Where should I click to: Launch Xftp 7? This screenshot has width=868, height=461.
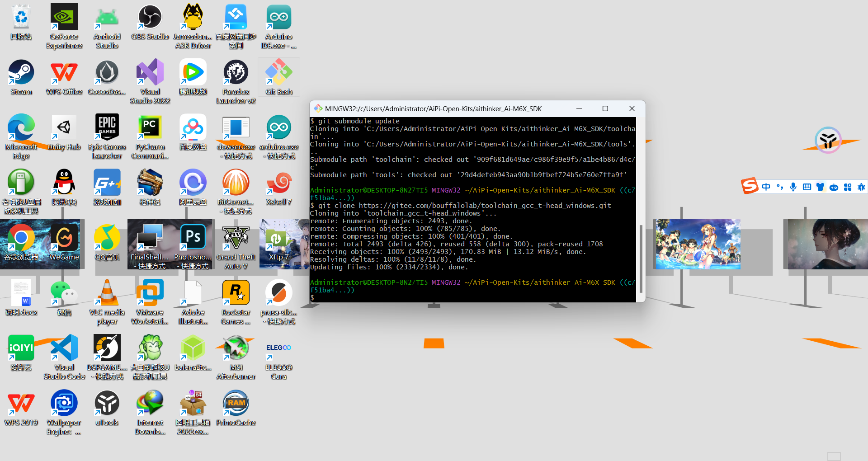pyautogui.click(x=279, y=243)
